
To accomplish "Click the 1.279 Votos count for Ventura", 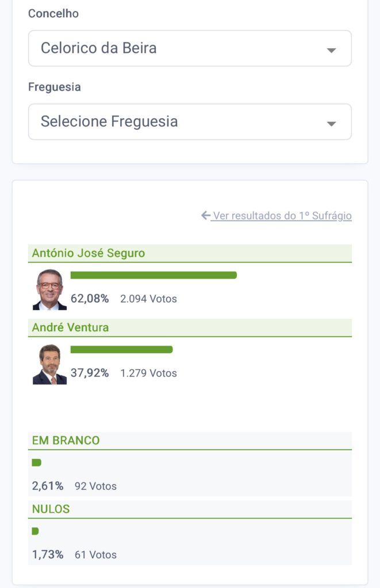I will 148,373.
